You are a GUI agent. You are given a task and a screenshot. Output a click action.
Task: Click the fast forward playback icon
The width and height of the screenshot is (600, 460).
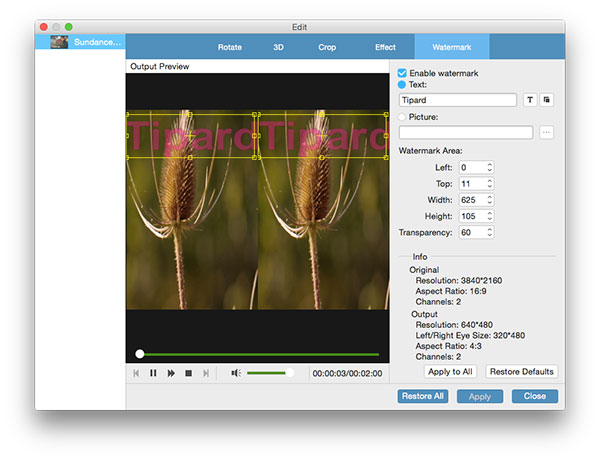click(x=171, y=373)
